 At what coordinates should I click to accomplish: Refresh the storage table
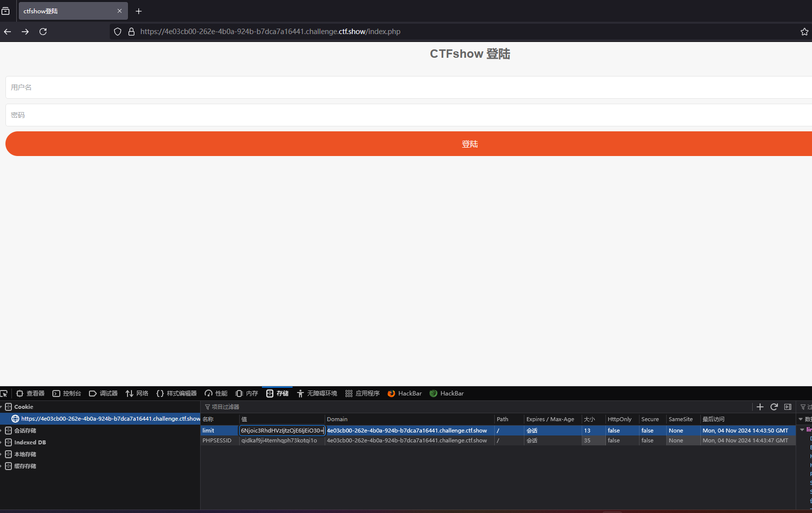pos(774,407)
